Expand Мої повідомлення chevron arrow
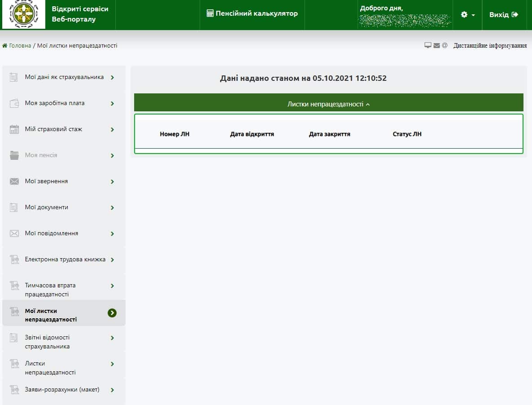 [x=112, y=234]
